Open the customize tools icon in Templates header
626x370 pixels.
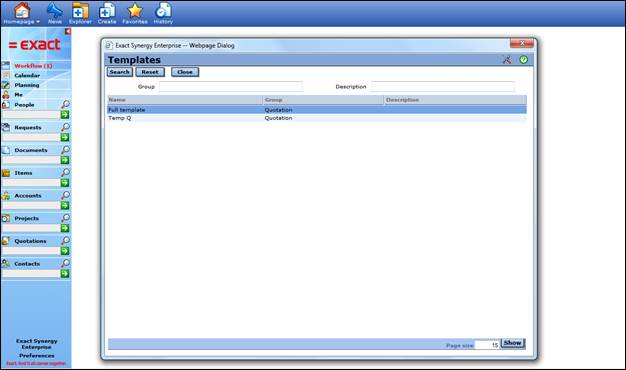point(507,60)
